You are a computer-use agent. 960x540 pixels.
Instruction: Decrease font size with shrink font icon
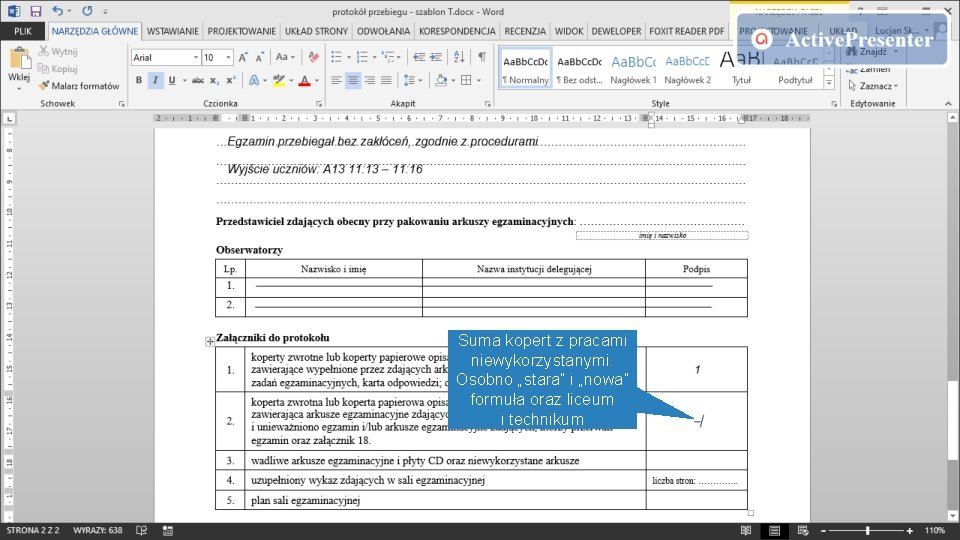260,58
